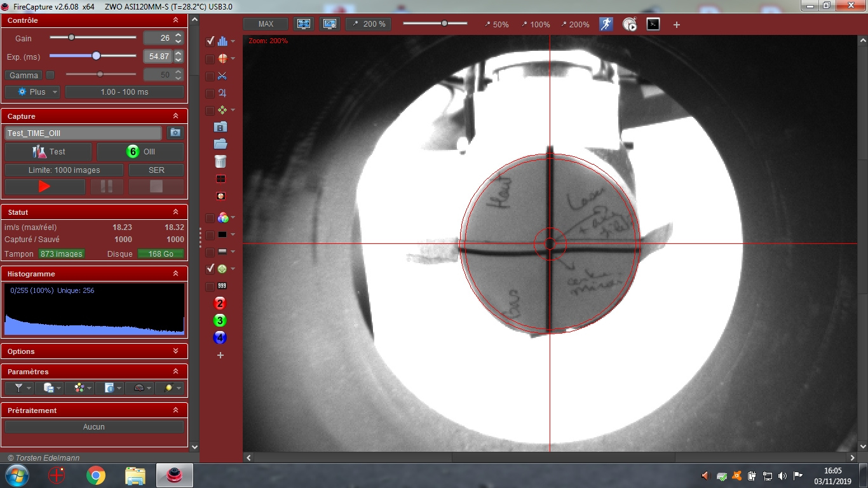The height and width of the screenshot is (488, 868).
Task: Click the Test flask capture button
Action: tap(49, 152)
